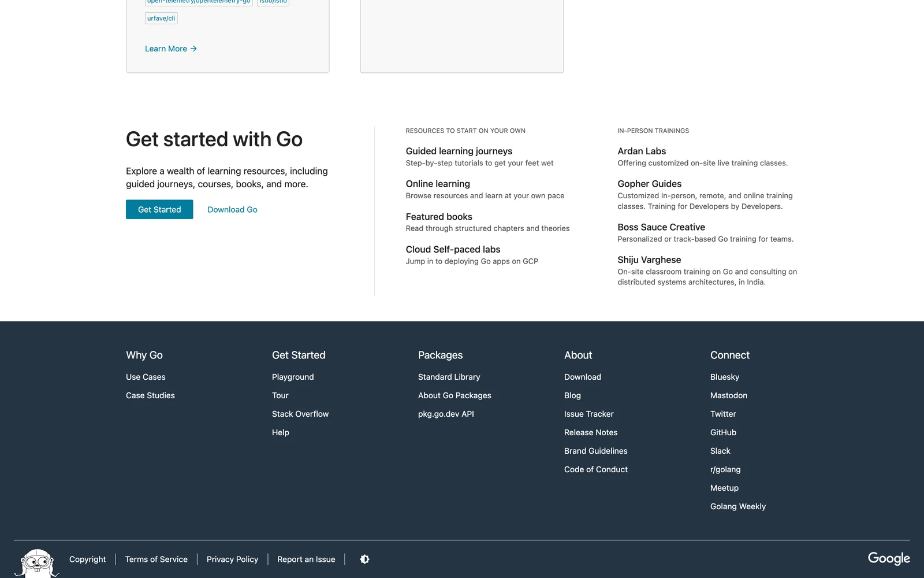
Task: Open Case Studies in footer
Action: tap(150, 395)
